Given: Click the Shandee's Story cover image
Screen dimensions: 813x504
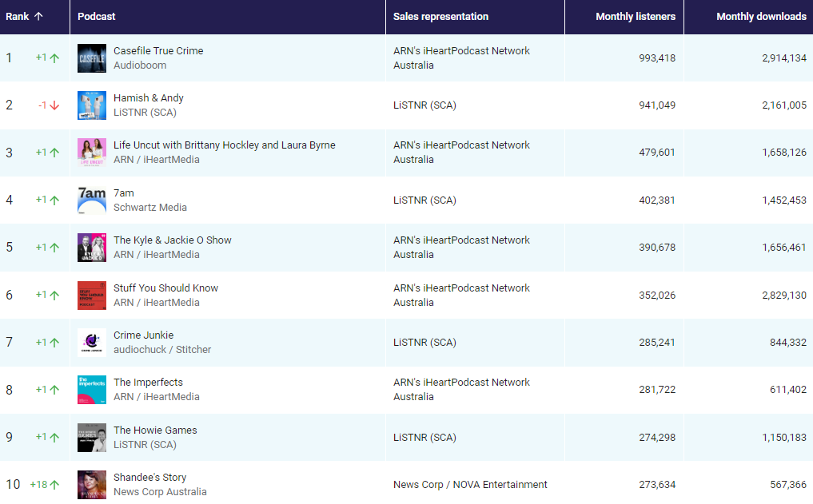Looking at the screenshot, I should pyautogui.click(x=91, y=485).
